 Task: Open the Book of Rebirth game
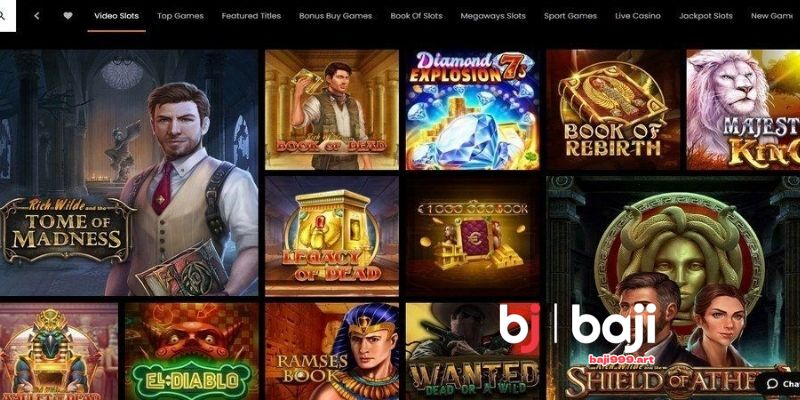(x=613, y=110)
